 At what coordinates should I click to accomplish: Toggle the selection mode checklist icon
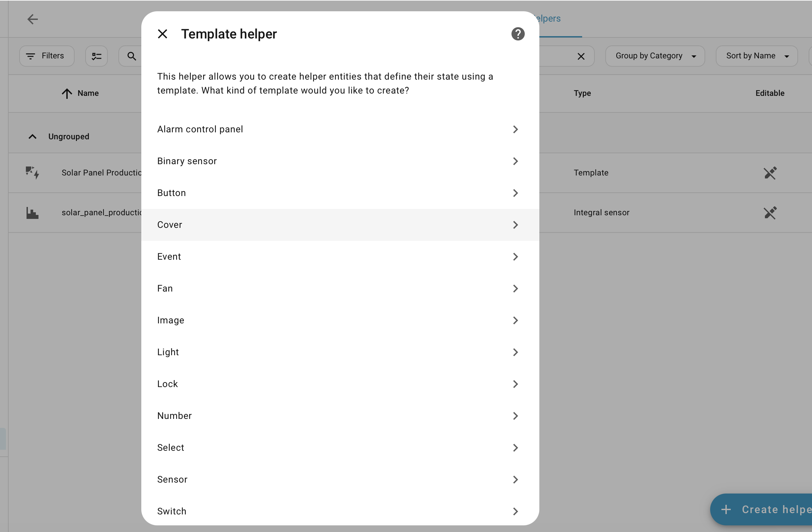[97, 56]
